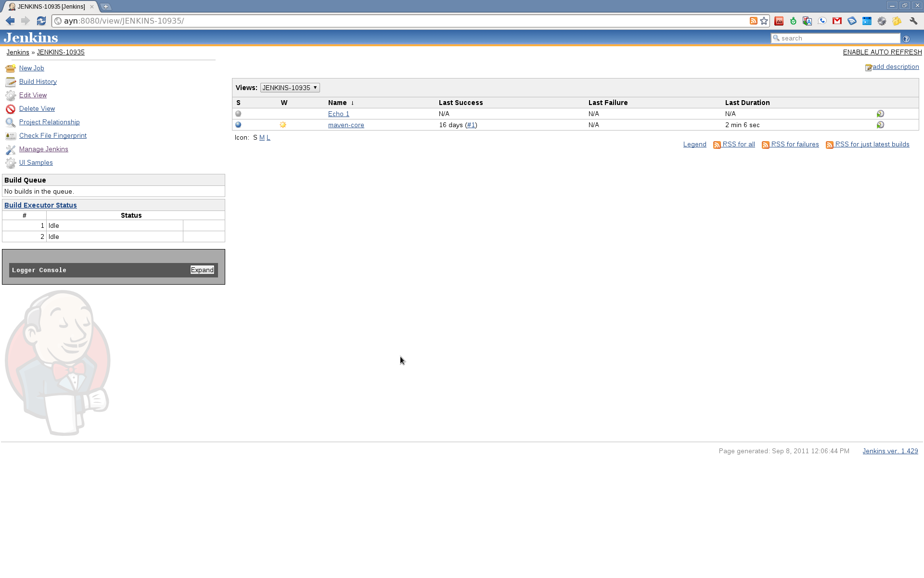Schedule a build for maven-core
Image resolution: width=924 pixels, height=578 pixels.
[x=880, y=125]
